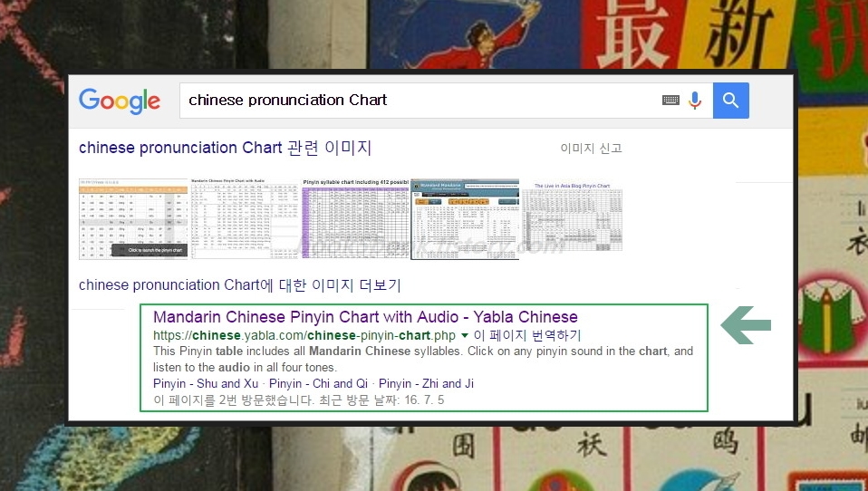Click '이 페이지 번역하기' translate link
The image size is (868, 491).
[x=527, y=335]
